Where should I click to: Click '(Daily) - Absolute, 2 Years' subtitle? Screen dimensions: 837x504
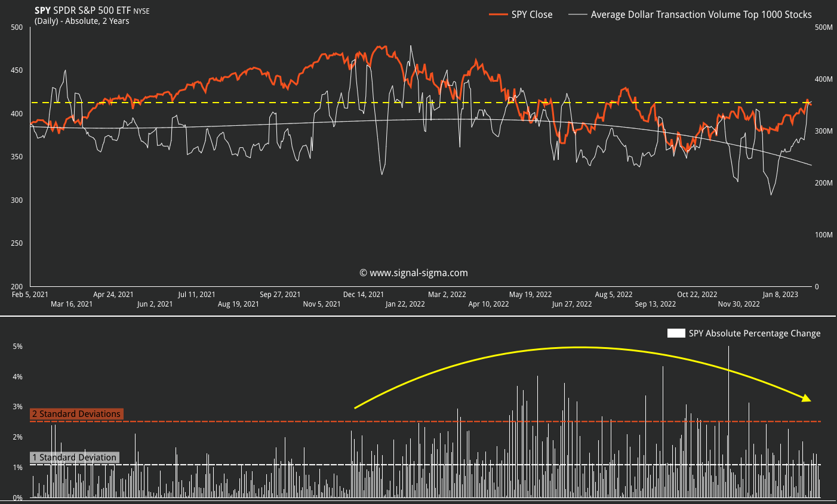coord(82,21)
